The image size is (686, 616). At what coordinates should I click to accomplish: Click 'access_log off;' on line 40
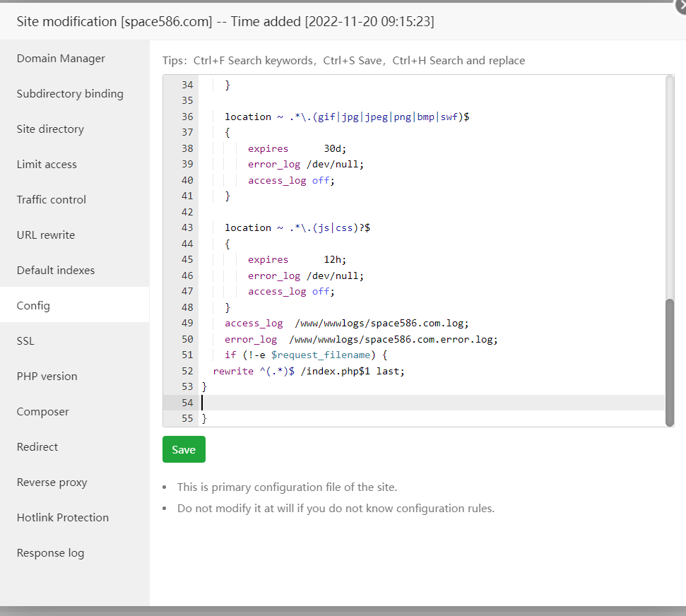(x=291, y=180)
